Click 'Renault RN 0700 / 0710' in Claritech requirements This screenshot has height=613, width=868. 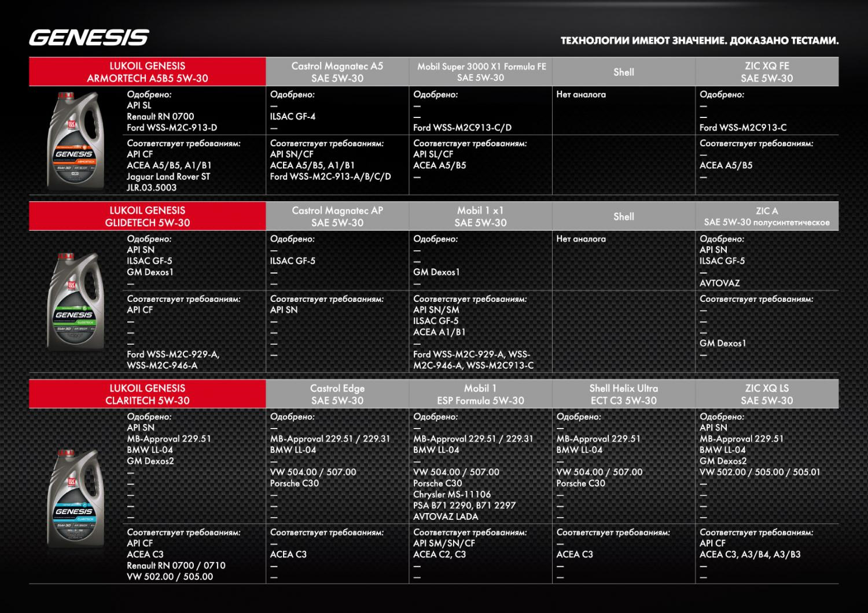(x=176, y=565)
